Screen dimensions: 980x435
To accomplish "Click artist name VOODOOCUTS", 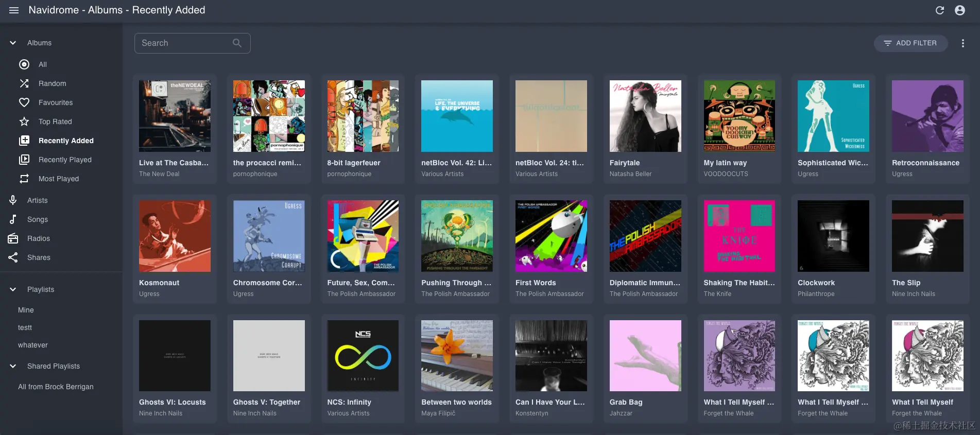I will 726,174.
